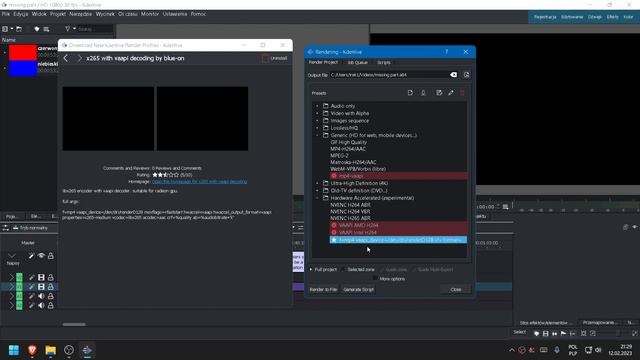The image size is (640, 360).
Task: Expand the Ultra-High Definition (4K) folder
Action: tap(317, 183)
